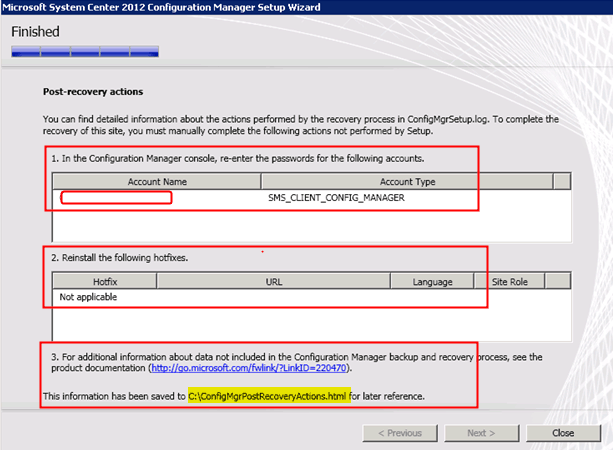
Task: Click the 'Finished' wizard page title
Action: [35, 32]
